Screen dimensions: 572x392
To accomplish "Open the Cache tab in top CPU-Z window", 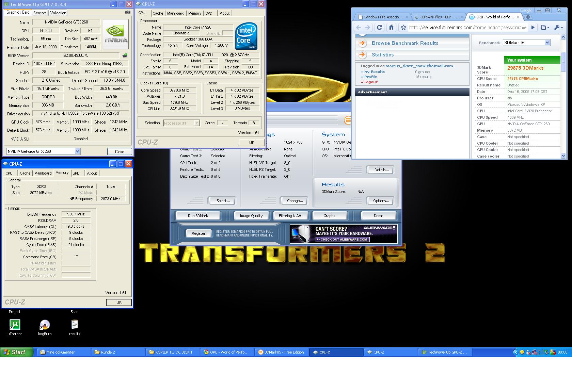I will 158,13.
